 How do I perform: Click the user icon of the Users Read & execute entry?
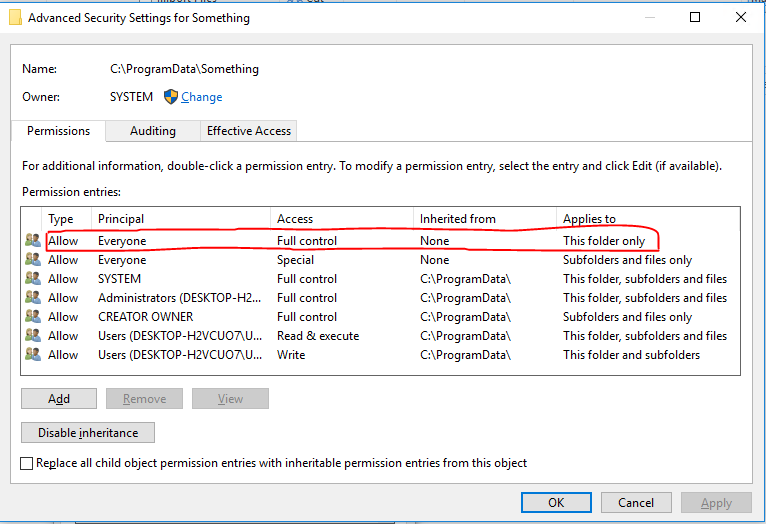(x=33, y=336)
